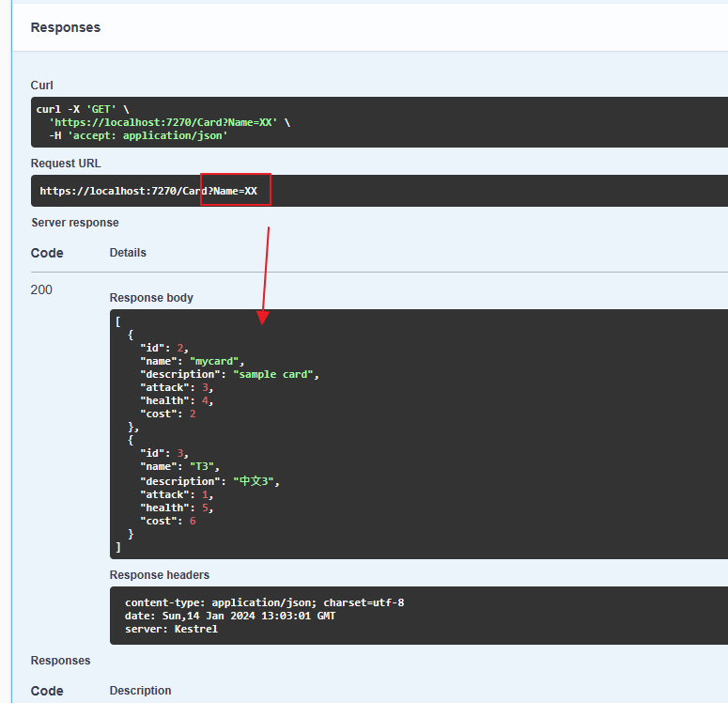Click the top Responses section heading

[66, 27]
